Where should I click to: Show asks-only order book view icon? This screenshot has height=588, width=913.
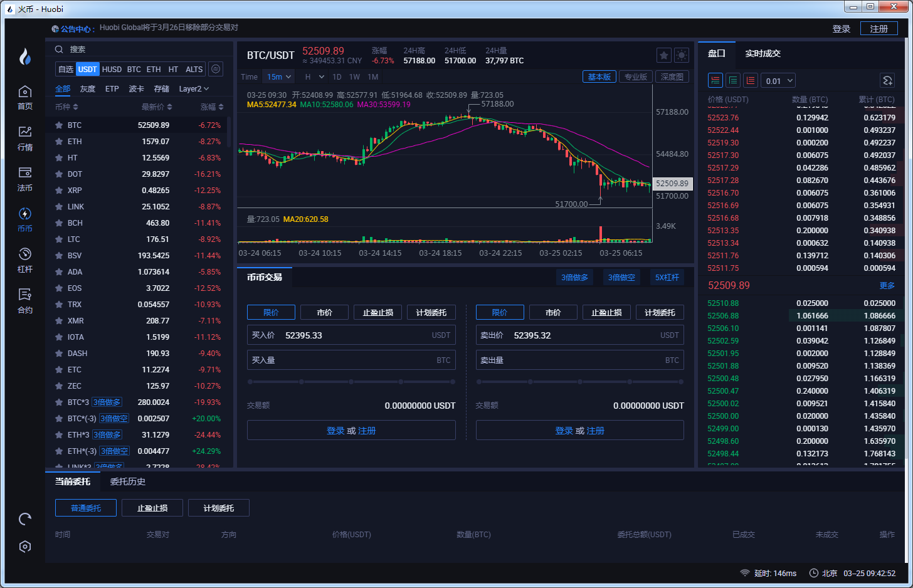point(751,80)
